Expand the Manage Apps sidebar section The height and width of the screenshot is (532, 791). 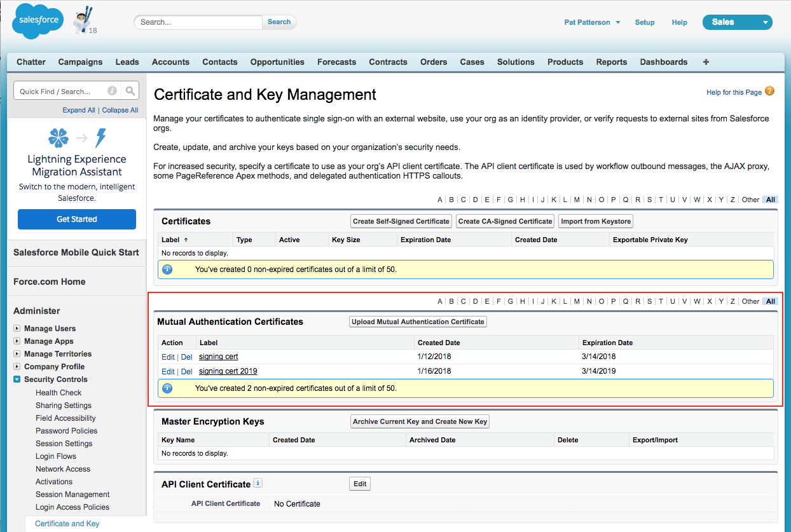(x=16, y=341)
